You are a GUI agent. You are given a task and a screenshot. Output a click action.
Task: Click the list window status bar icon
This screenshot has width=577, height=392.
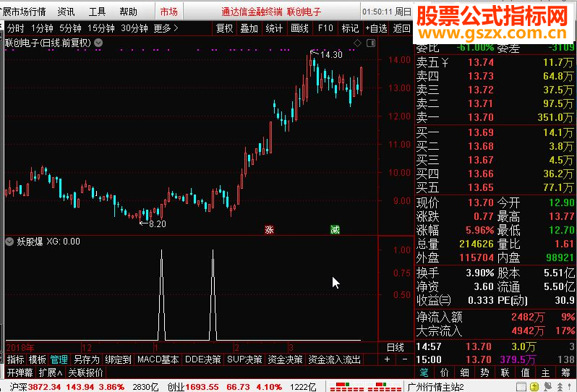click(x=521, y=387)
